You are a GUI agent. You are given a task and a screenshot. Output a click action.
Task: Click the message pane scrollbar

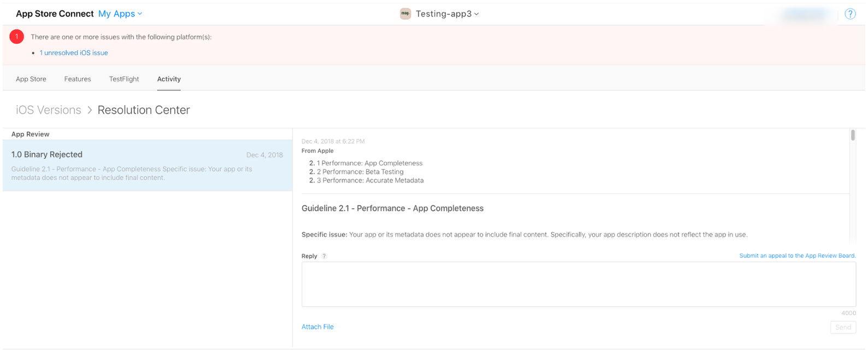coord(853,135)
